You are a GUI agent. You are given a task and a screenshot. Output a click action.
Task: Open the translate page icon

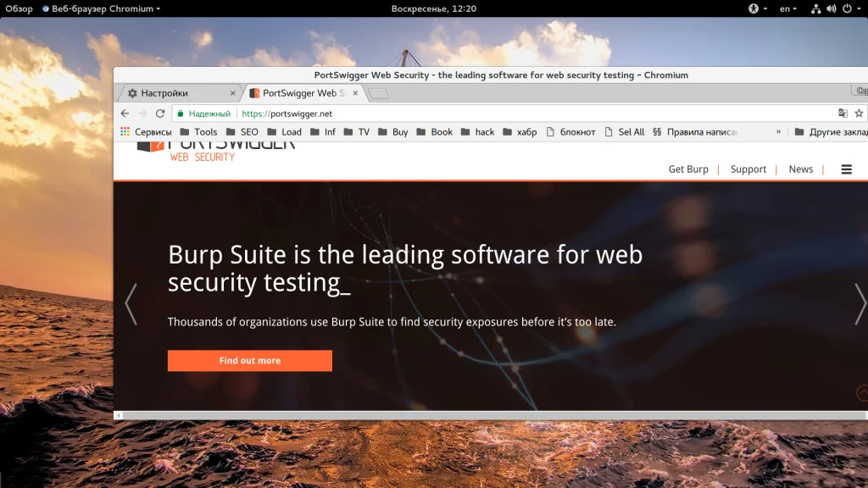point(843,113)
